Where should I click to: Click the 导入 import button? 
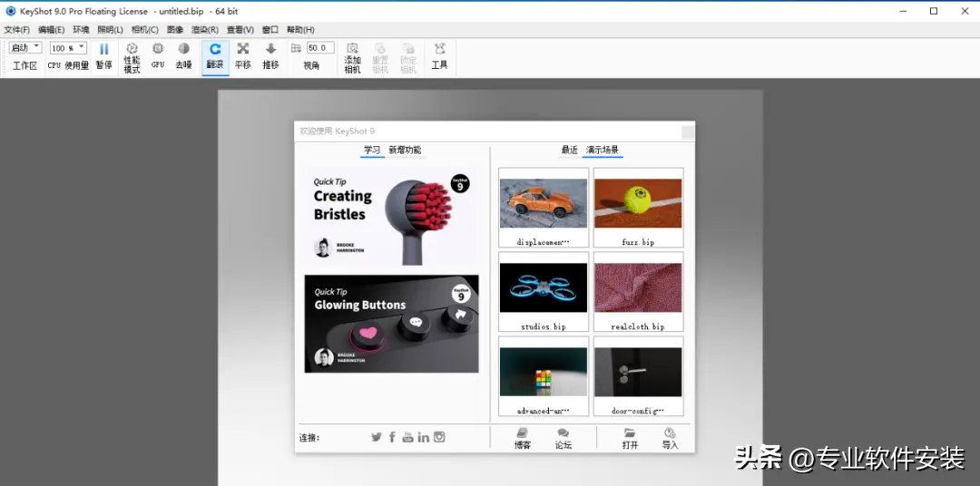click(670, 439)
